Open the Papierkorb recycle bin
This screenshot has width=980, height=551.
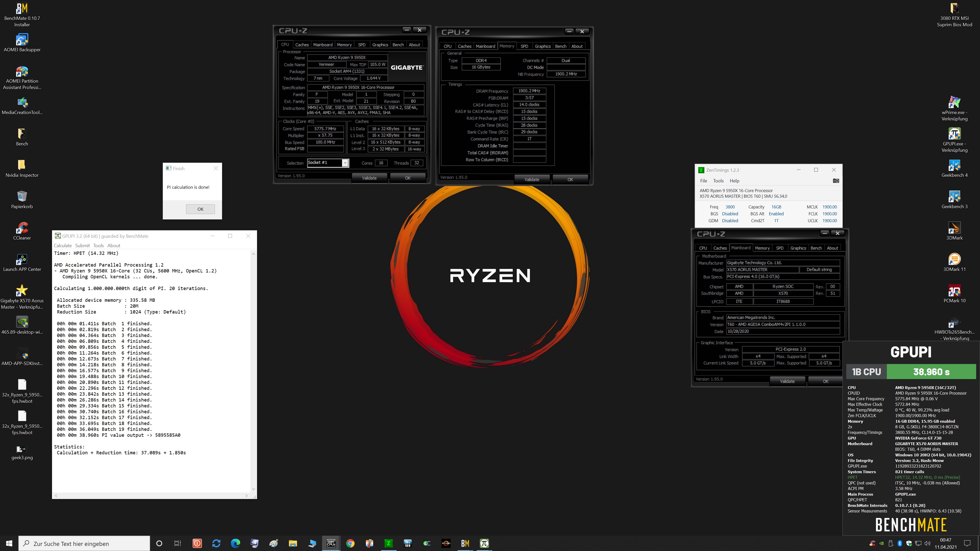tap(22, 200)
